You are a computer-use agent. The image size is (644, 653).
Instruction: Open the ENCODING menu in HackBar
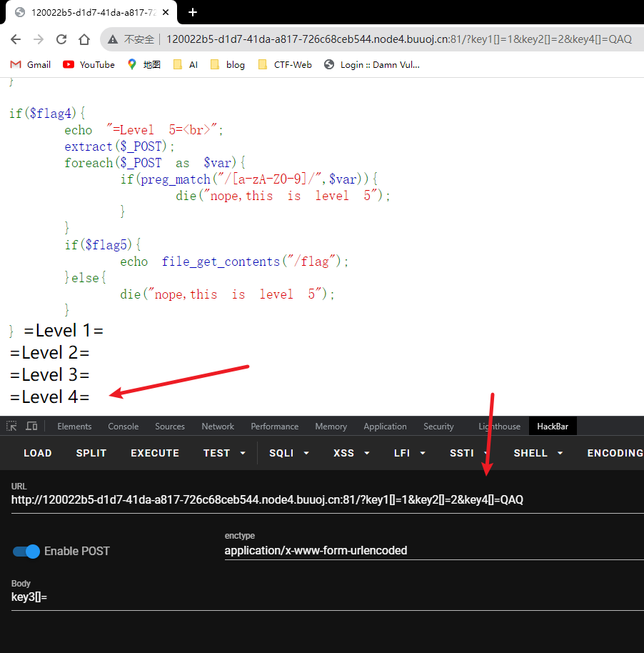615,453
